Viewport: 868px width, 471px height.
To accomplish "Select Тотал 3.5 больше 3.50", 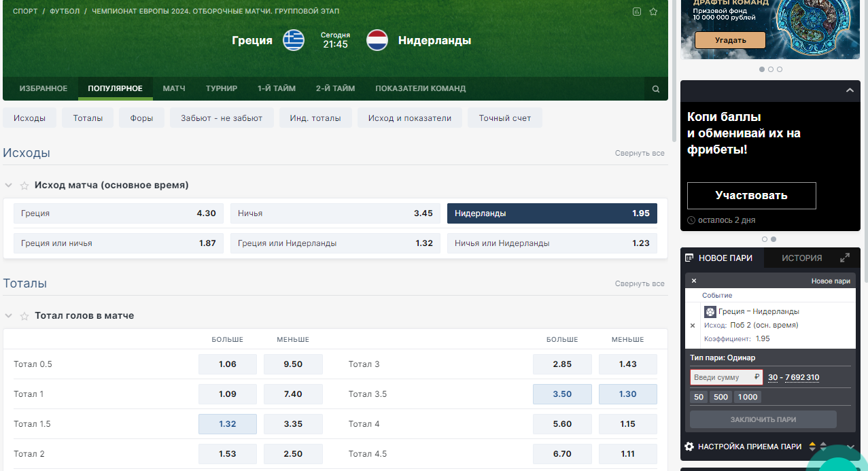I will 562,394.
